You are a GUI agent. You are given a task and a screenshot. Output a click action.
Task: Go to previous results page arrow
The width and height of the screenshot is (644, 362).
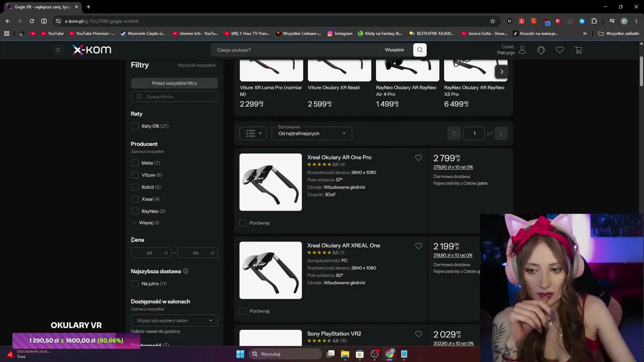(x=454, y=133)
